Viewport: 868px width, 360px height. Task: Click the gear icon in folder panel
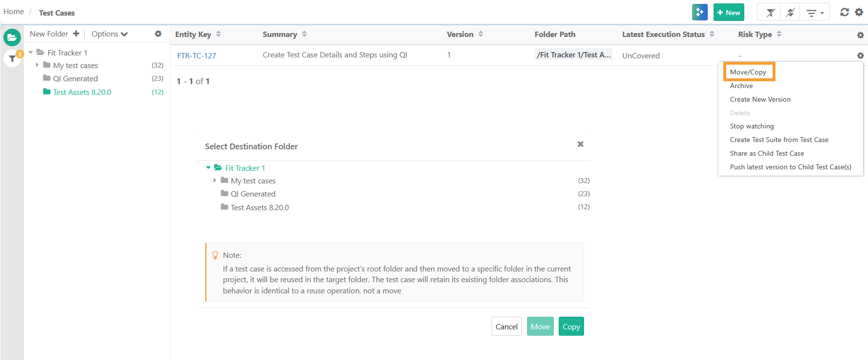158,34
